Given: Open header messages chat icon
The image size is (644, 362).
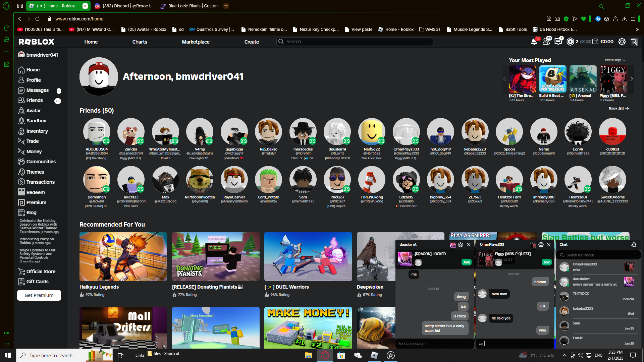Looking at the screenshot, I should point(558,42).
